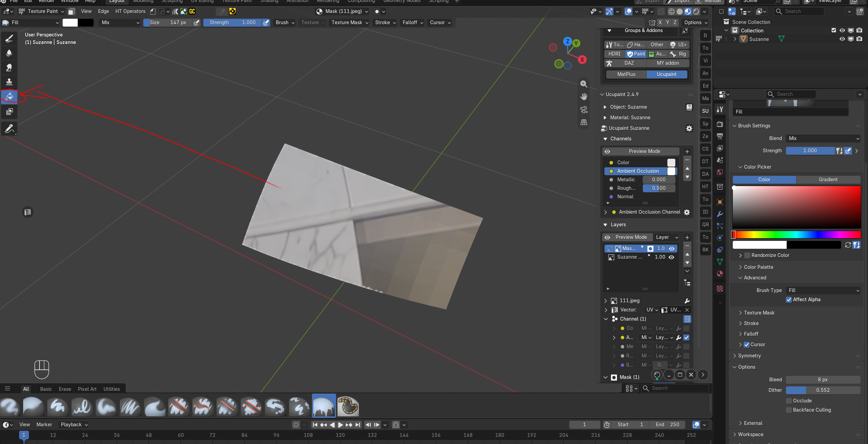Add a new channel with plus button
The height and width of the screenshot is (444, 868).
pos(687,151)
